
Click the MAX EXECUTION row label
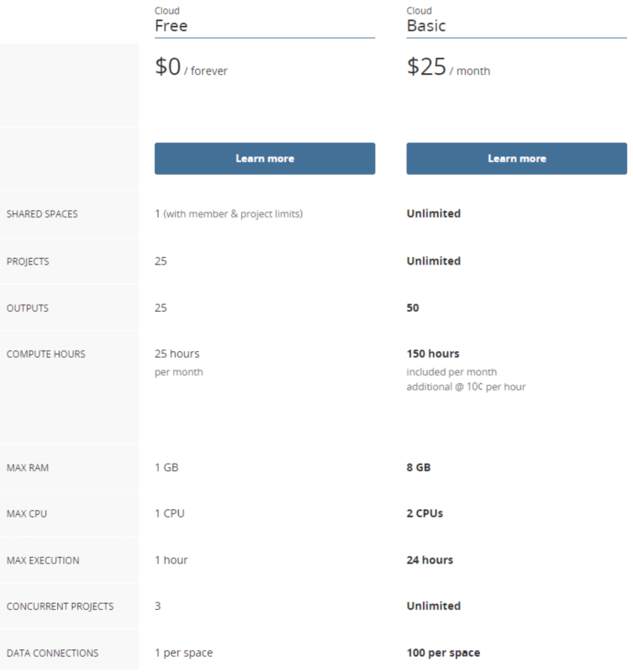(x=42, y=560)
